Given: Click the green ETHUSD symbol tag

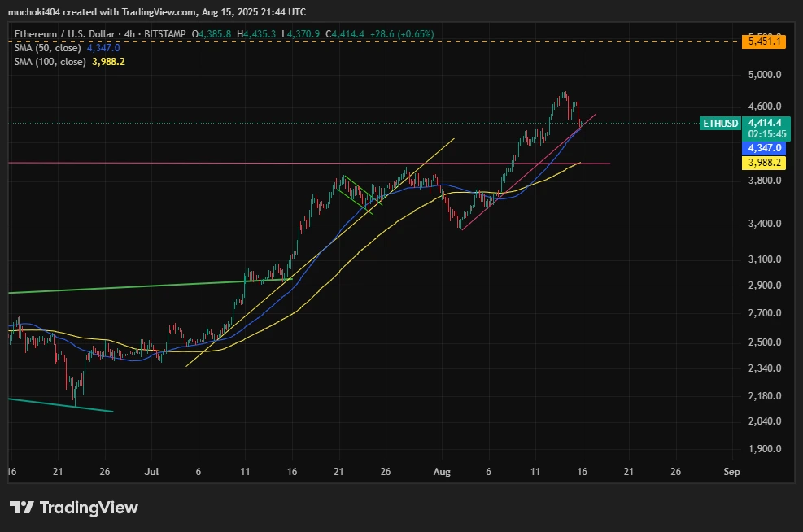Looking at the screenshot, I should (x=721, y=124).
